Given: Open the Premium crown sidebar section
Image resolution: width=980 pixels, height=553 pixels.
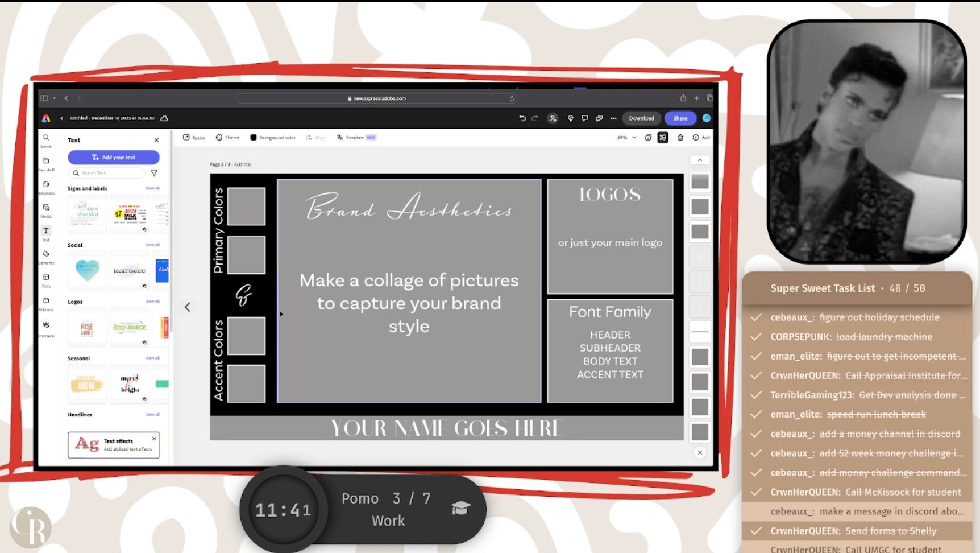Looking at the screenshot, I should coord(46,328).
